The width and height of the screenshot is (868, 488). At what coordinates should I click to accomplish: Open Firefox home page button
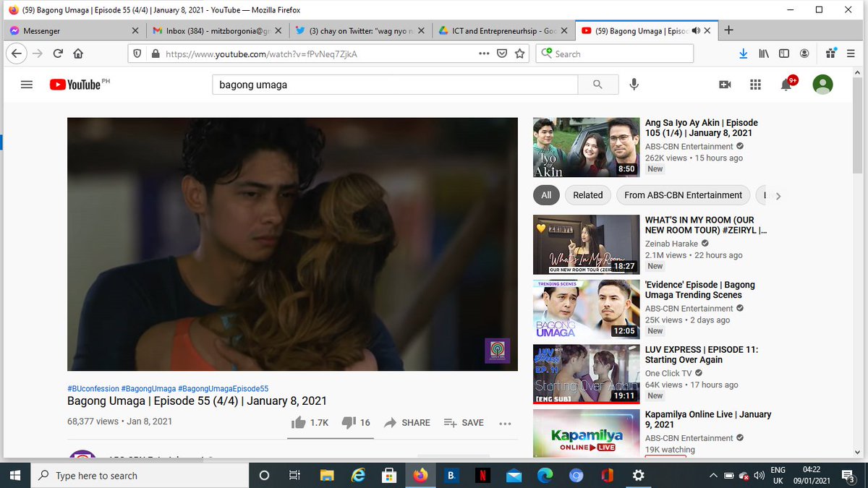point(78,53)
